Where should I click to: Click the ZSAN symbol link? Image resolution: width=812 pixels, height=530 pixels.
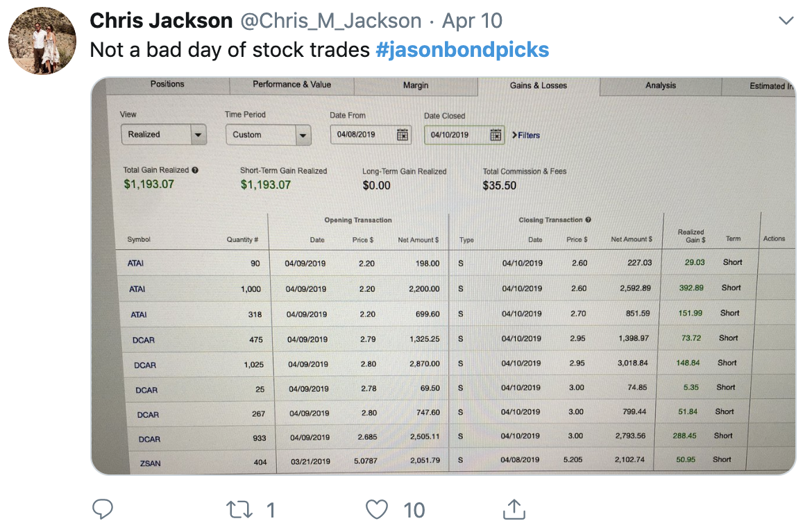(x=150, y=463)
